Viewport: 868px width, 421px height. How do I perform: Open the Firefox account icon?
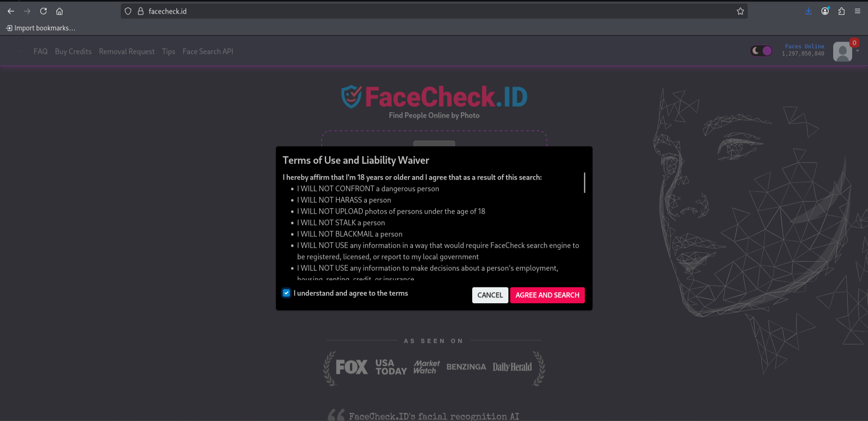click(x=825, y=11)
